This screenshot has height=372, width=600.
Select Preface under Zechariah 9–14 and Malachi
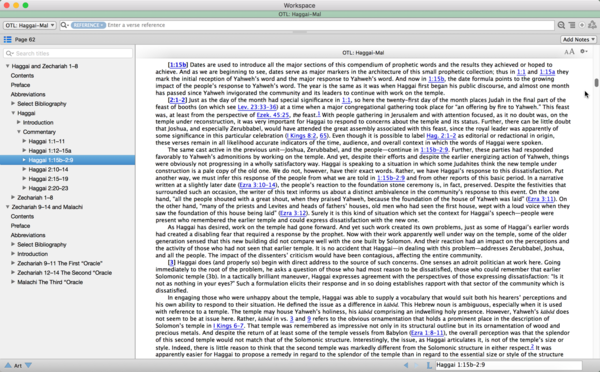click(x=20, y=226)
